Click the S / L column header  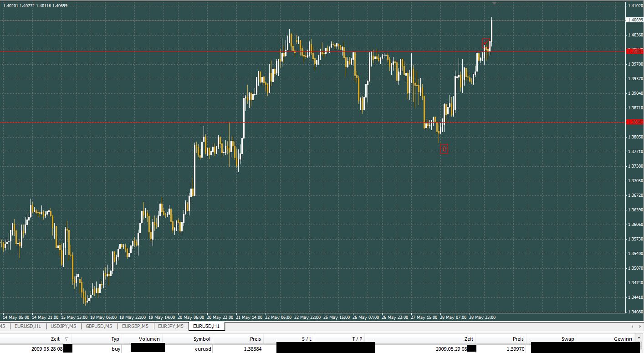coord(307,339)
